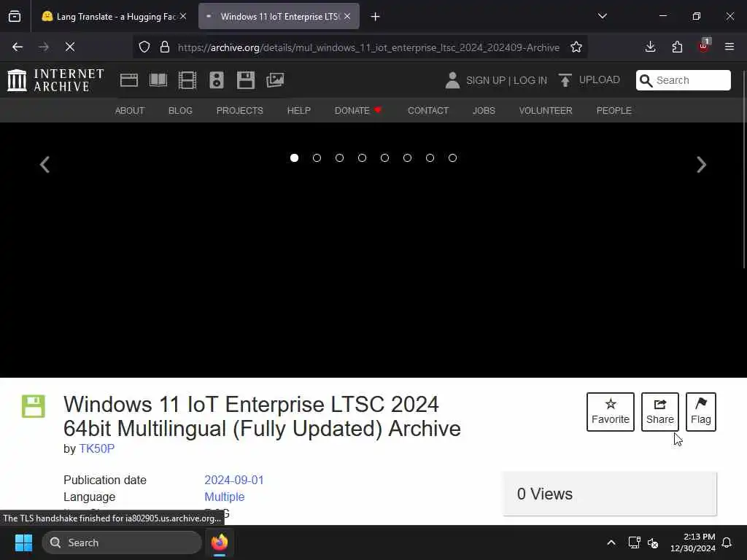
Task: Expand the list all tabs dropdown
Action: [602, 16]
